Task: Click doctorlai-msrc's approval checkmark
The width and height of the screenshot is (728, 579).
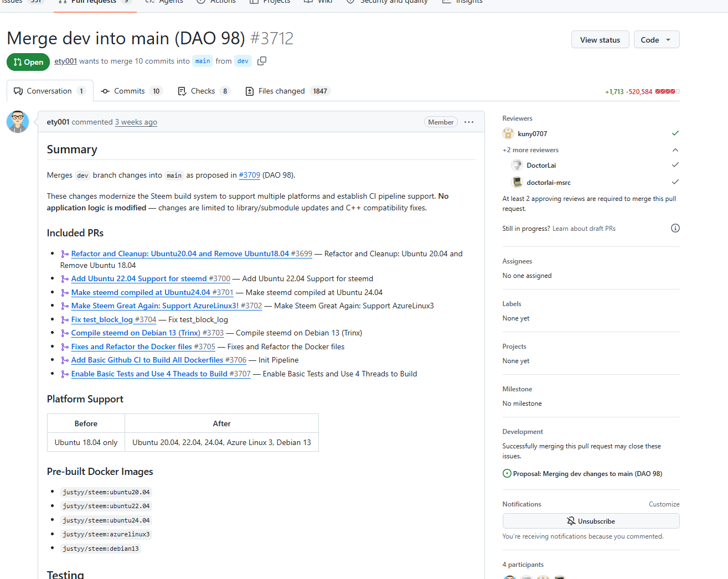Action: coord(675,182)
